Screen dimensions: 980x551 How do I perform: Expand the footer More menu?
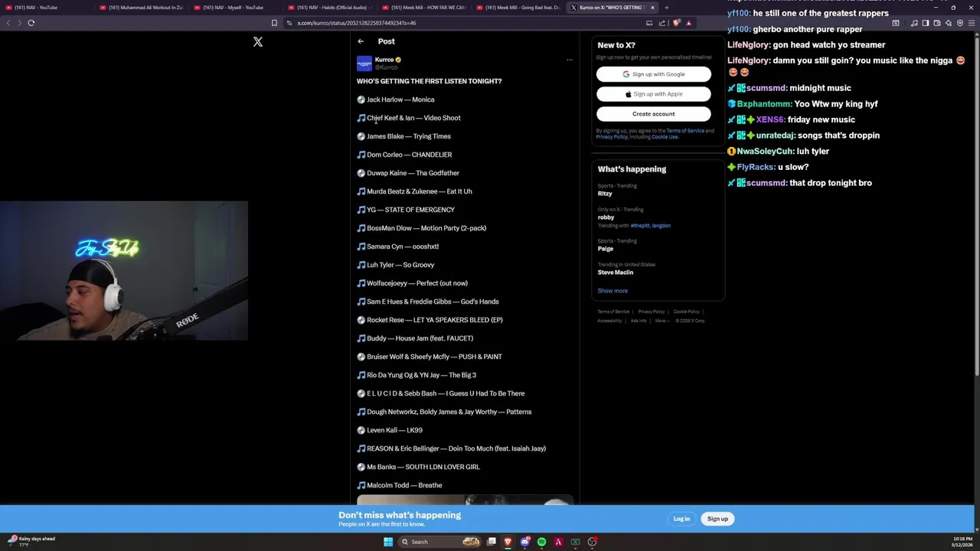[x=661, y=321]
